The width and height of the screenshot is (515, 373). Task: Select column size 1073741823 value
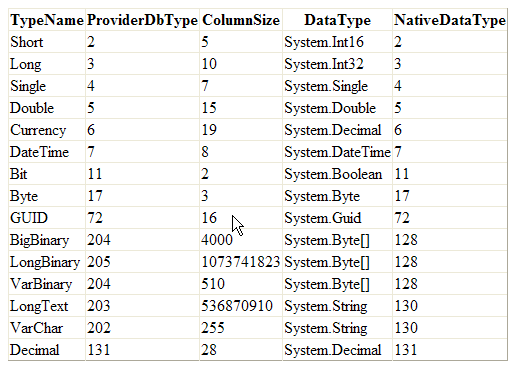click(x=240, y=262)
